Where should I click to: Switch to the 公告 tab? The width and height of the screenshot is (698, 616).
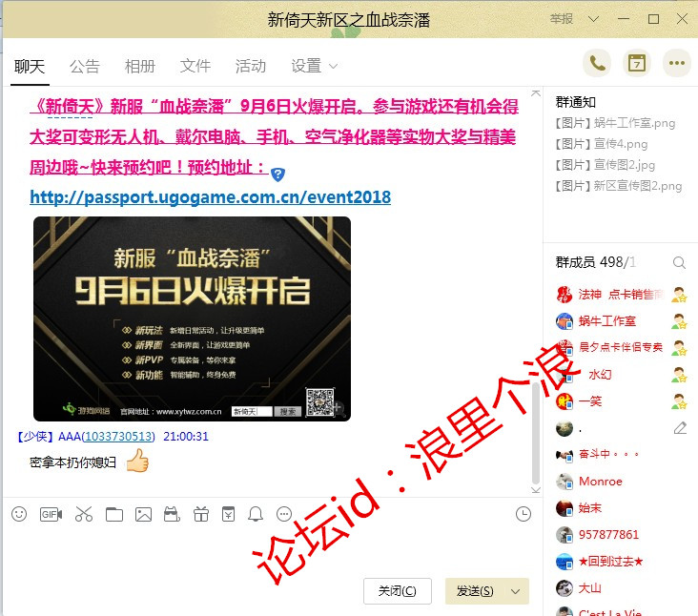tap(84, 66)
